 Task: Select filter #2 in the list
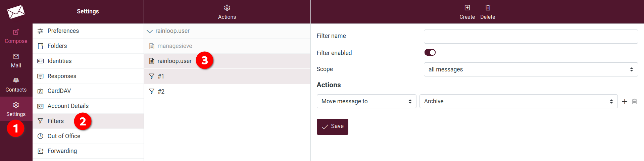tap(227, 92)
